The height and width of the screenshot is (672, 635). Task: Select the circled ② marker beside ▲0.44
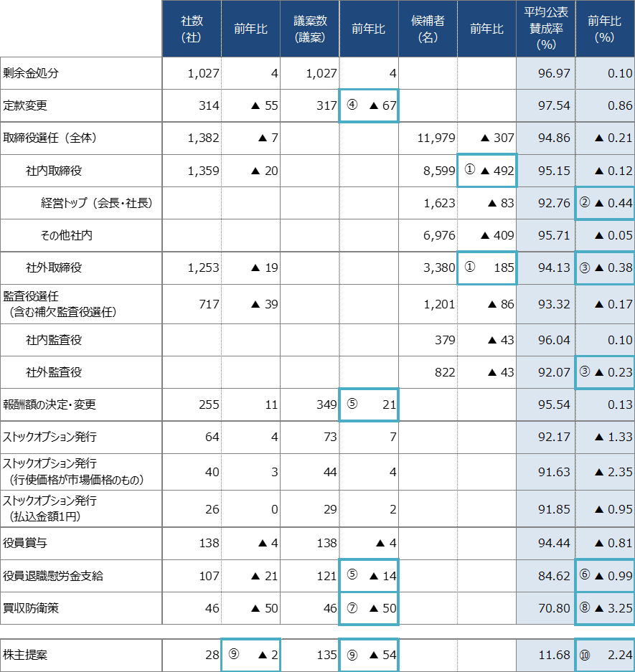tap(584, 203)
